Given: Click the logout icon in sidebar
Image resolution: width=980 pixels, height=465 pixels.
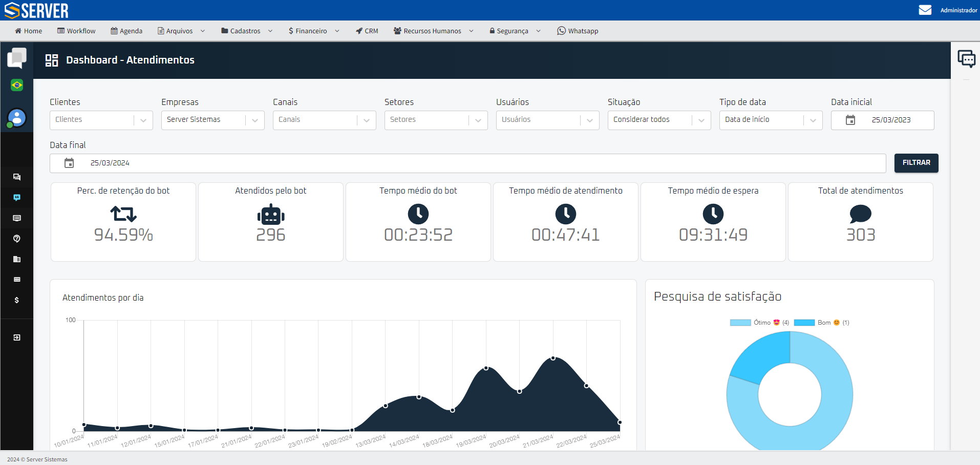Looking at the screenshot, I should (17, 337).
